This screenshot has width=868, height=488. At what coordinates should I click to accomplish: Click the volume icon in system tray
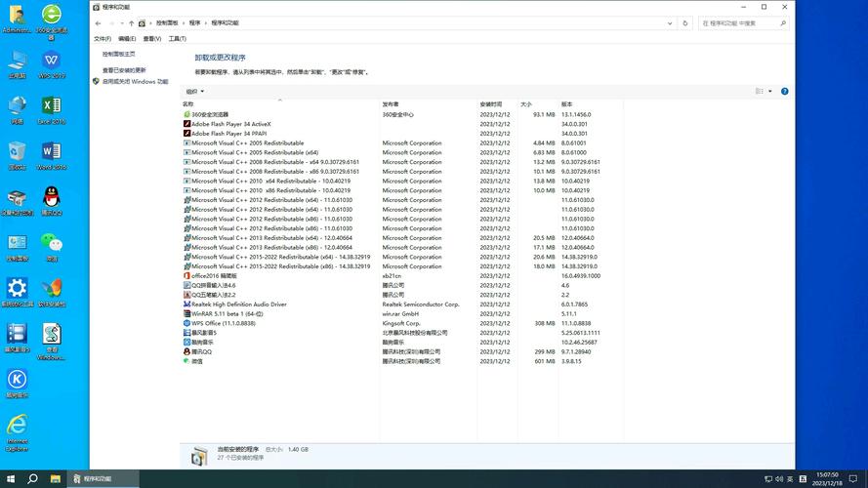(779, 478)
